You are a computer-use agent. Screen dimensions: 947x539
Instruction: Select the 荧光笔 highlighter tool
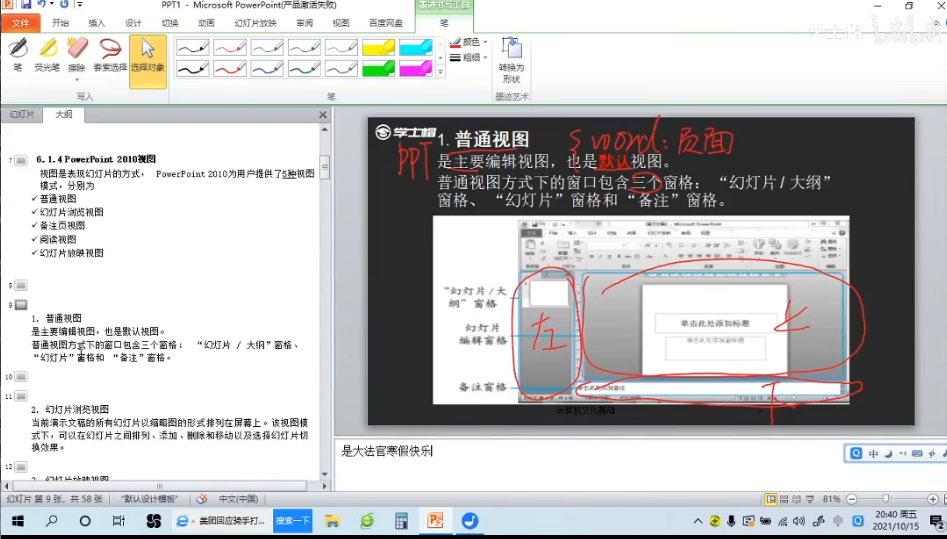click(47, 55)
